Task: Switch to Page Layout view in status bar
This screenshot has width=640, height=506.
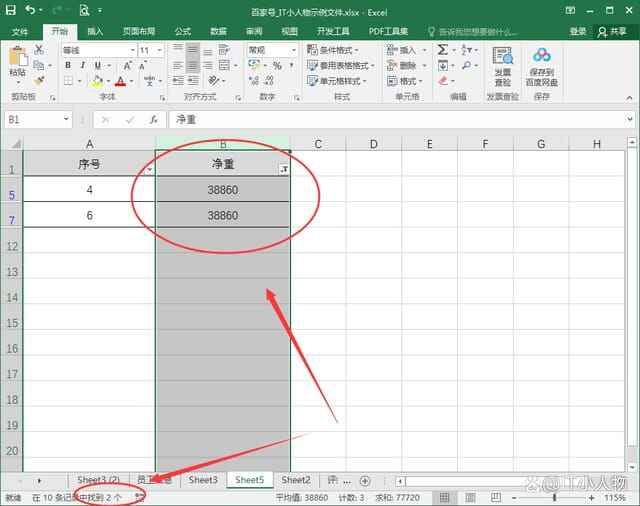Action: [x=470, y=497]
